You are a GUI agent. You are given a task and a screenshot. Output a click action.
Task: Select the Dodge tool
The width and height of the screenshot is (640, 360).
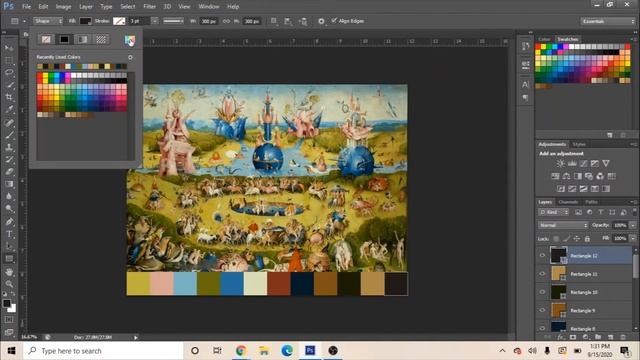point(9,209)
